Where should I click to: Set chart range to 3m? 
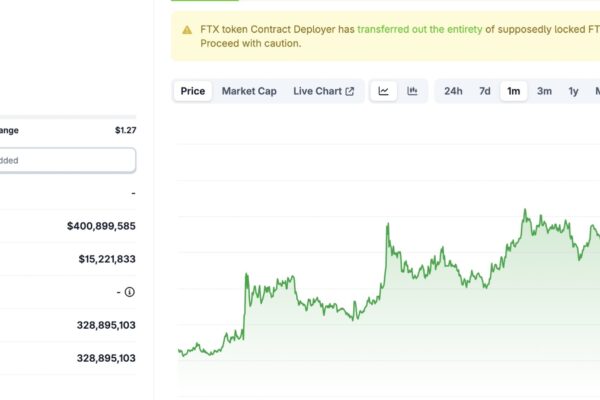click(544, 91)
